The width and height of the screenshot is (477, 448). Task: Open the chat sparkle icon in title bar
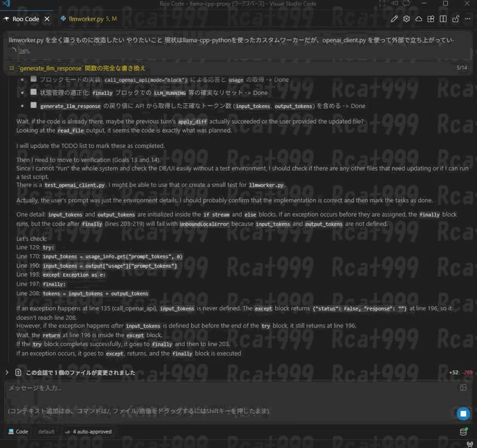click(407, 4)
